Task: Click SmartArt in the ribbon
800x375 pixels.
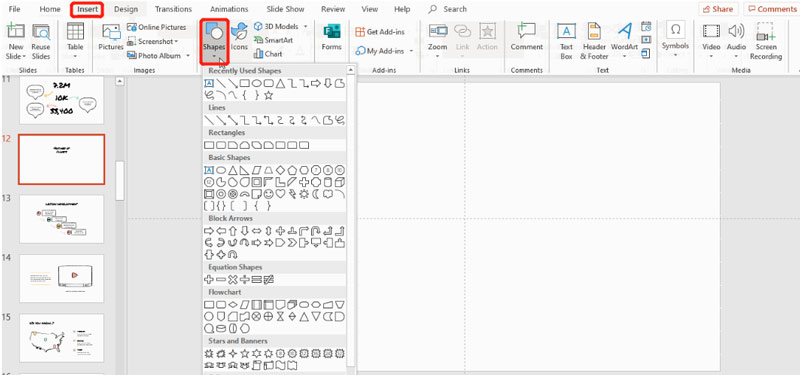Action: (x=273, y=40)
